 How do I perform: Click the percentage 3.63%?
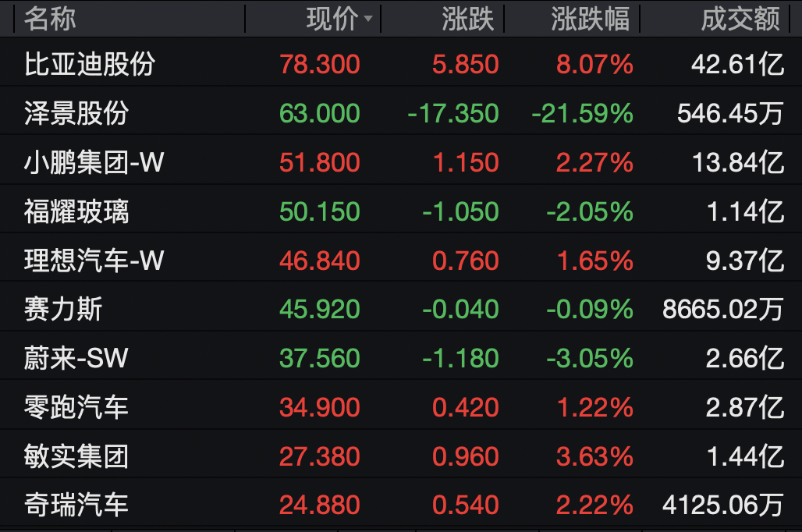[x=594, y=456]
